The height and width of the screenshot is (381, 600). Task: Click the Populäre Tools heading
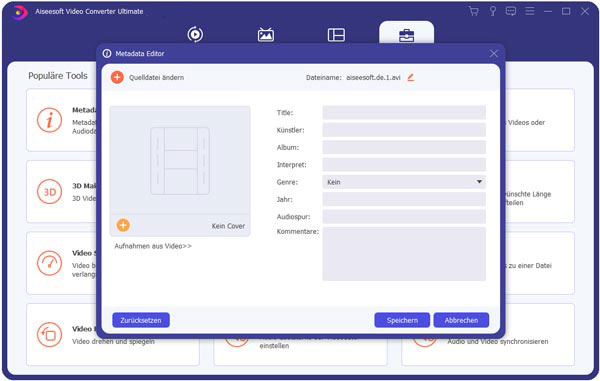(x=58, y=76)
